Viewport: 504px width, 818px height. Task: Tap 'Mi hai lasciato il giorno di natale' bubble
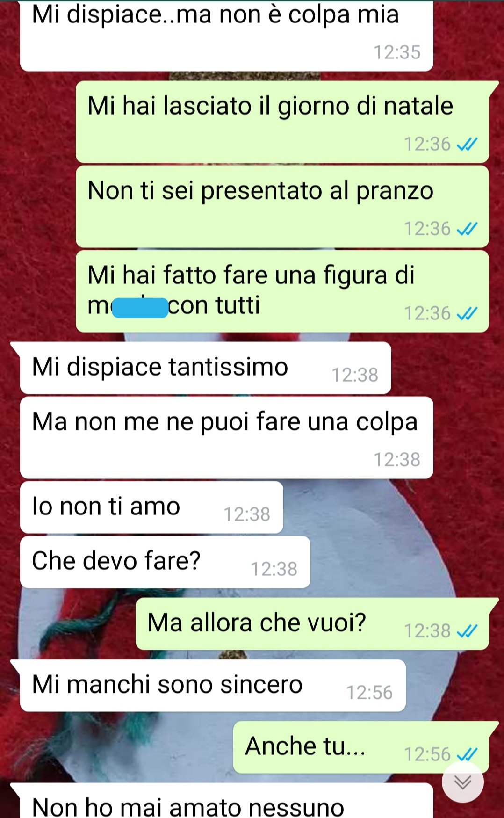[282, 122]
